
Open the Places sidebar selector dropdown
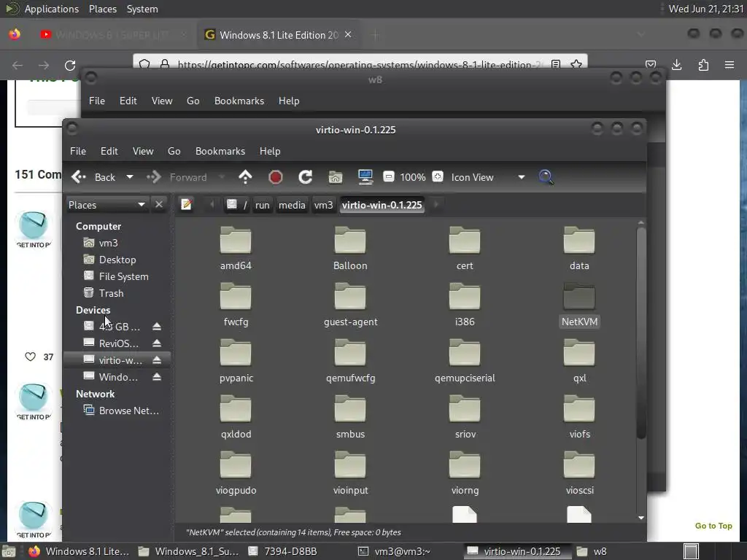click(107, 205)
